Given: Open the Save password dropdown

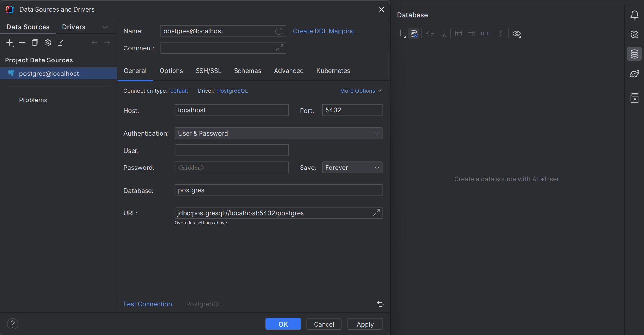Looking at the screenshot, I should (352, 167).
